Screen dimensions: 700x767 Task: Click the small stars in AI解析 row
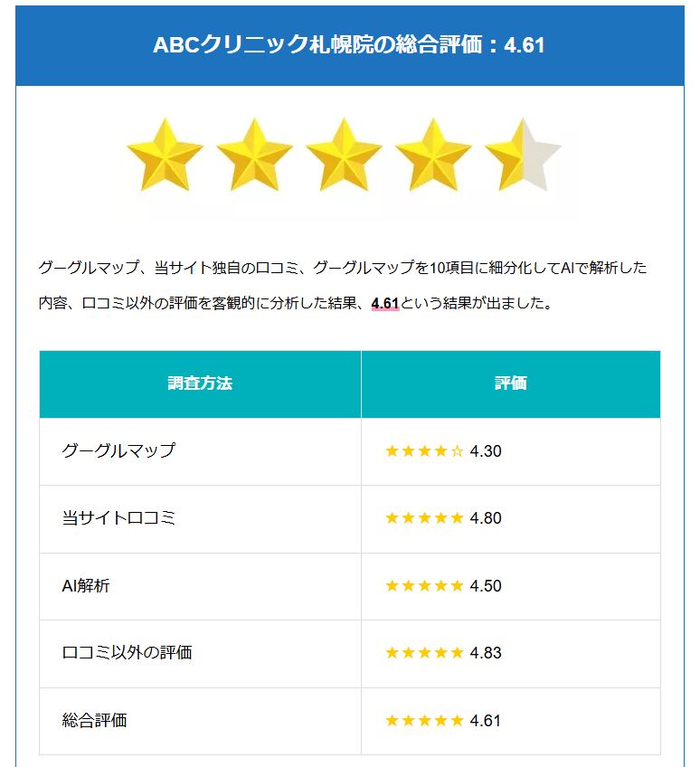pos(424,586)
